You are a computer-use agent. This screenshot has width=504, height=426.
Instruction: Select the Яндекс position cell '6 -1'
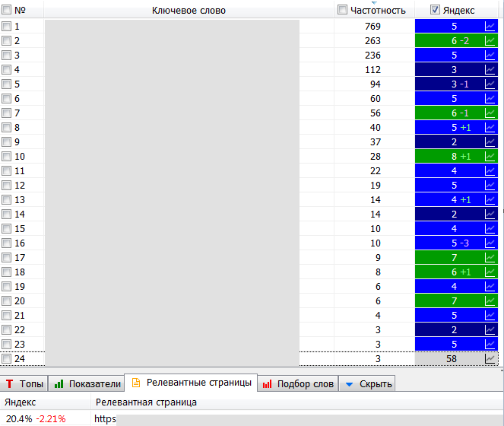point(456,113)
